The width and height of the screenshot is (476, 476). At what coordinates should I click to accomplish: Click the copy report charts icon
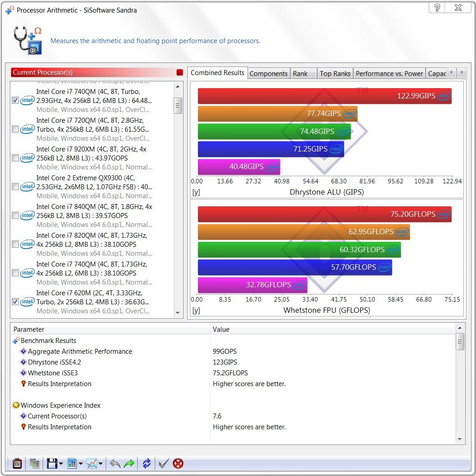(35, 463)
